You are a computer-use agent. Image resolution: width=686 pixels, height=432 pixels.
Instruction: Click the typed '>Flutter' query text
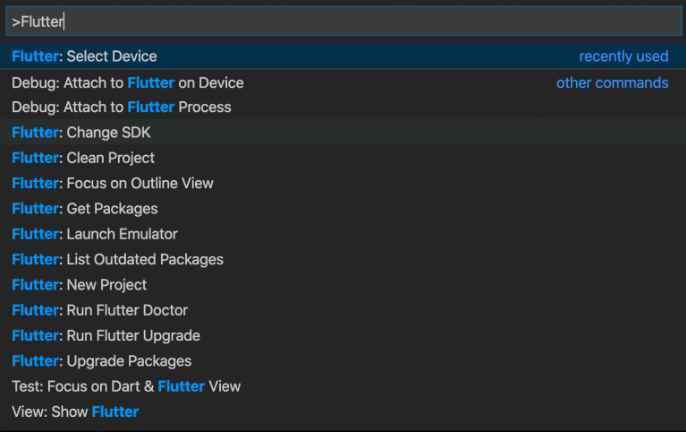click(x=38, y=21)
